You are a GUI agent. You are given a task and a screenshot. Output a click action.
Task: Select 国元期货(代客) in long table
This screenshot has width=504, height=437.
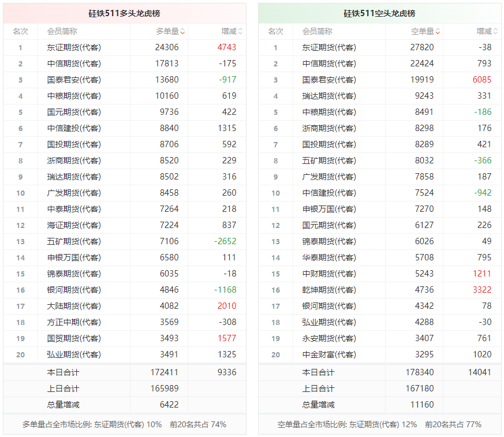point(74,112)
